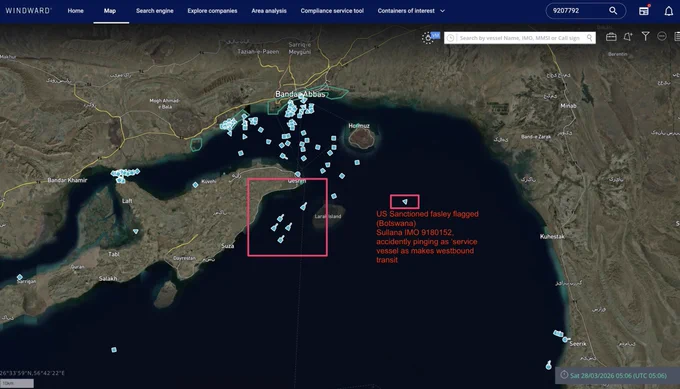The width and height of the screenshot is (680, 389).
Task: Select vessel marker touching Seerik label
Action: click(x=565, y=340)
